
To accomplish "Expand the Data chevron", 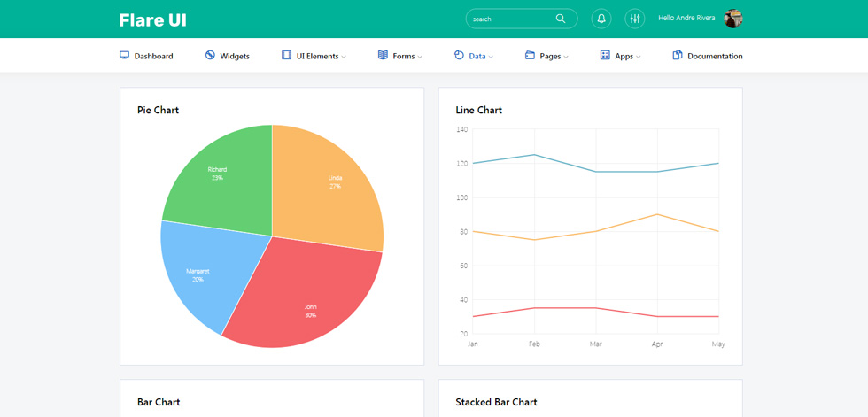I will click(491, 57).
